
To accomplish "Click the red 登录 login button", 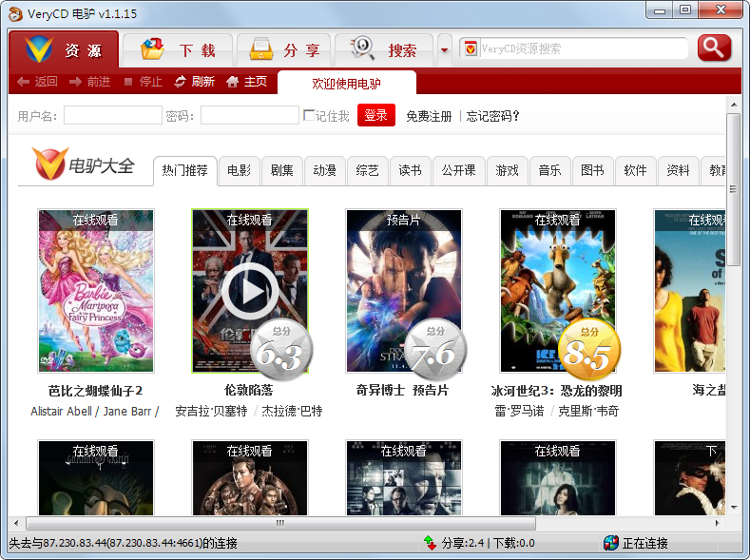I will click(376, 115).
